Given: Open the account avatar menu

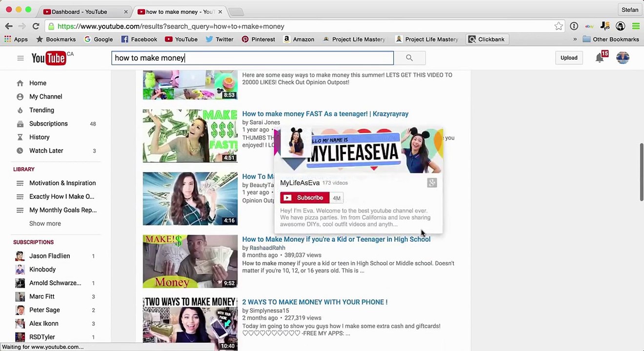Looking at the screenshot, I should click(x=623, y=58).
